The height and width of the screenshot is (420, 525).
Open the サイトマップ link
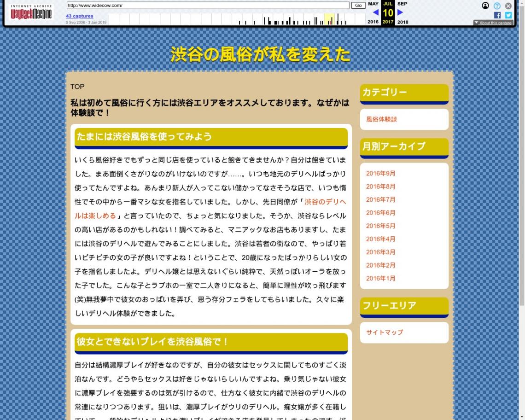(385, 332)
